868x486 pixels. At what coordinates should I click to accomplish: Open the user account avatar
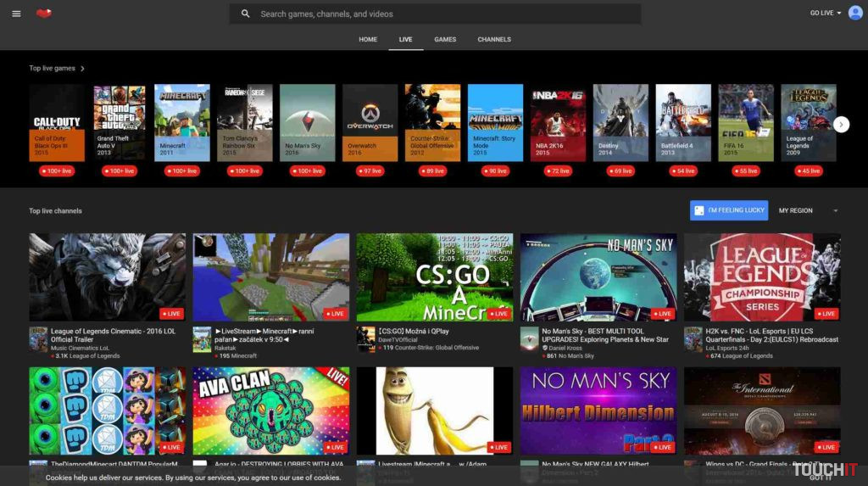pyautogui.click(x=855, y=13)
